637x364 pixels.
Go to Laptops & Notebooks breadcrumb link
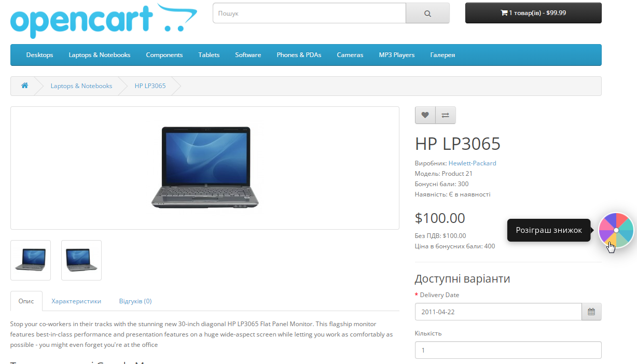(81, 86)
